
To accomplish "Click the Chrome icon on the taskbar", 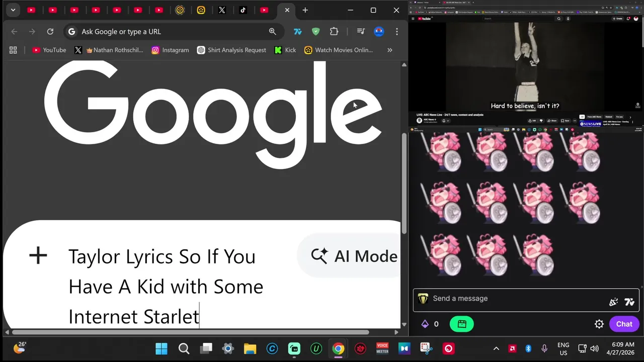I will coord(338,348).
